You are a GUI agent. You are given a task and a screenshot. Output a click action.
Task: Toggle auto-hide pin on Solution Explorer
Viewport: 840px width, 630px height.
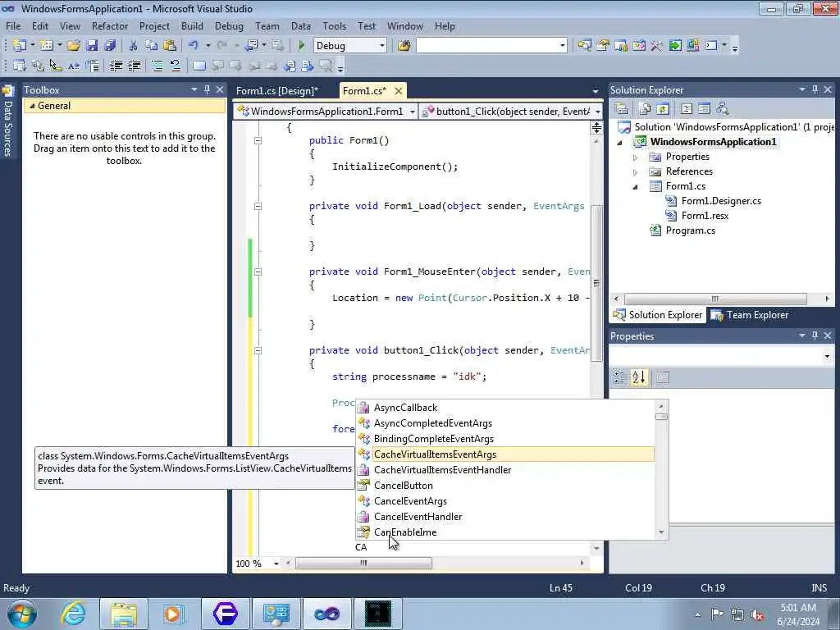tap(815, 89)
